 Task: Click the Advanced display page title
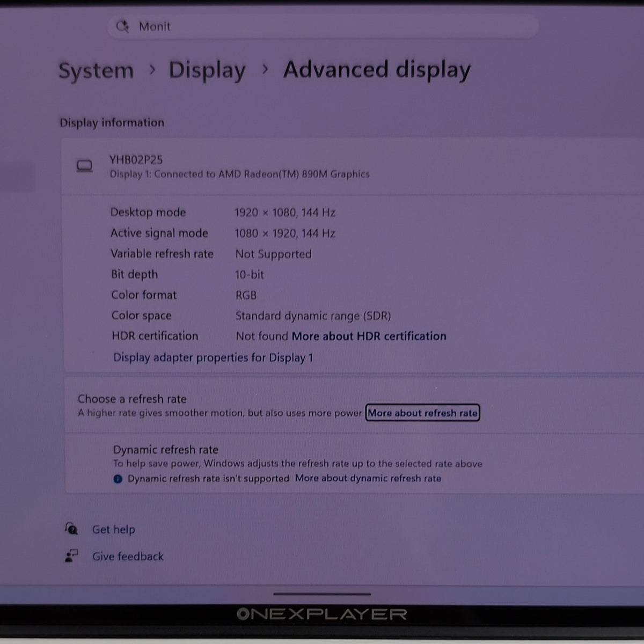(377, 70)
